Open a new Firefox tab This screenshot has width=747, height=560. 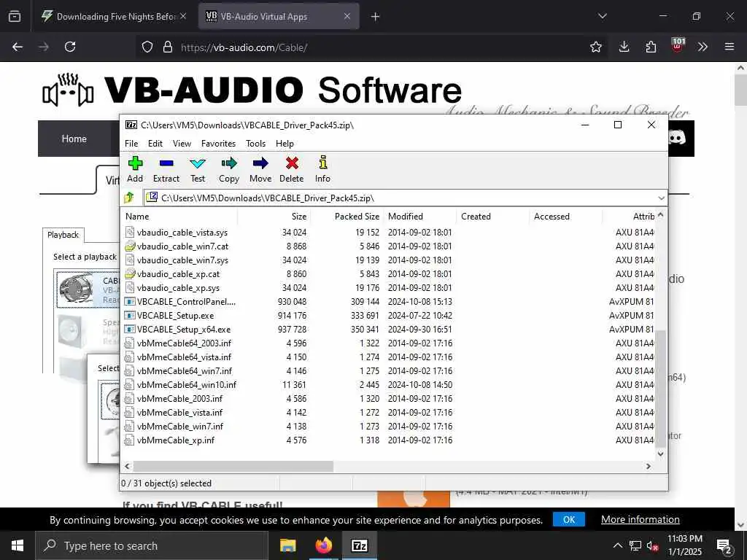pos(376,16)
